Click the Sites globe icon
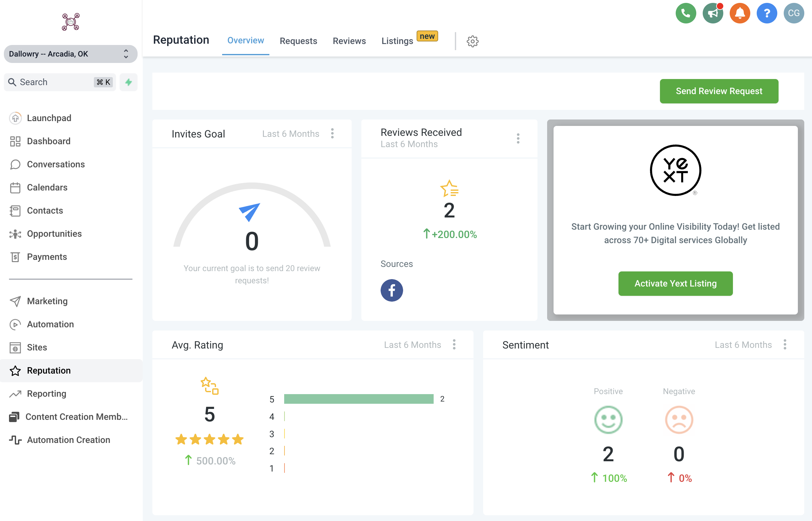Screen dimensions: 812x521 pyautogui.click(x=15, y=348)
